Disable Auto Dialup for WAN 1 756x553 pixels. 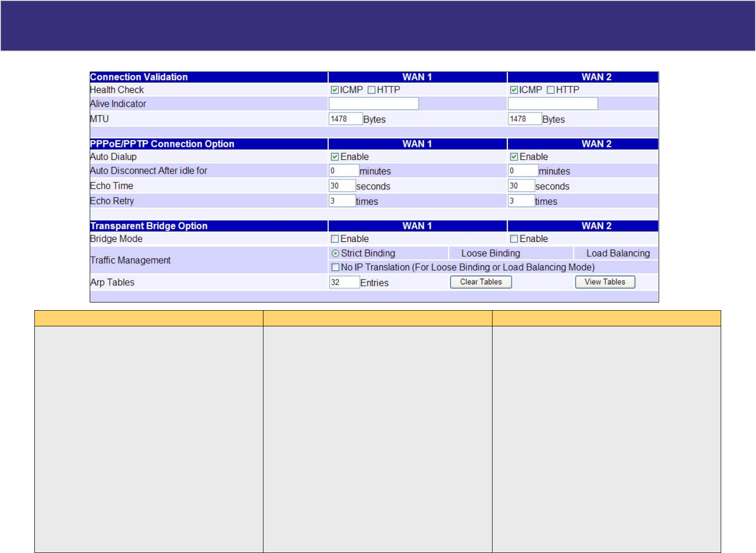click(335, 157)
